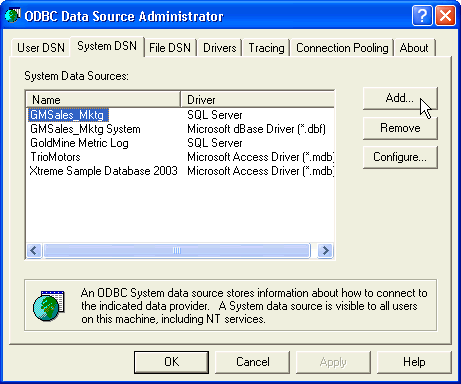Sort by the Driver column header
461x384 pixels.
[257, 100]
